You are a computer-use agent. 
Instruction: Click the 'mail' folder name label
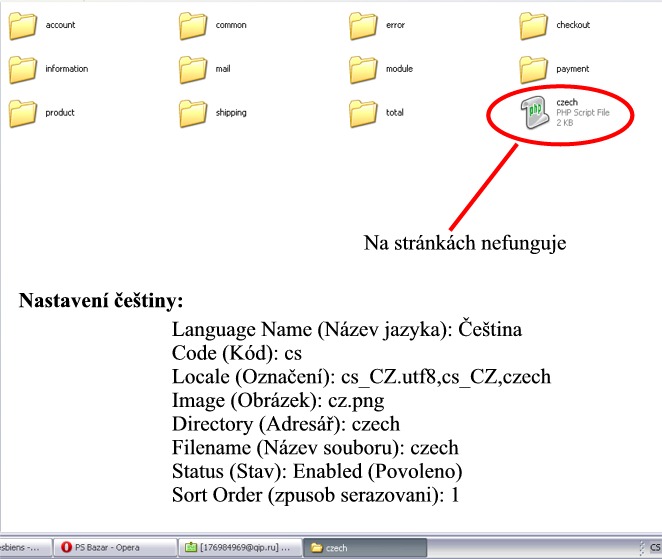click(223, 69)
